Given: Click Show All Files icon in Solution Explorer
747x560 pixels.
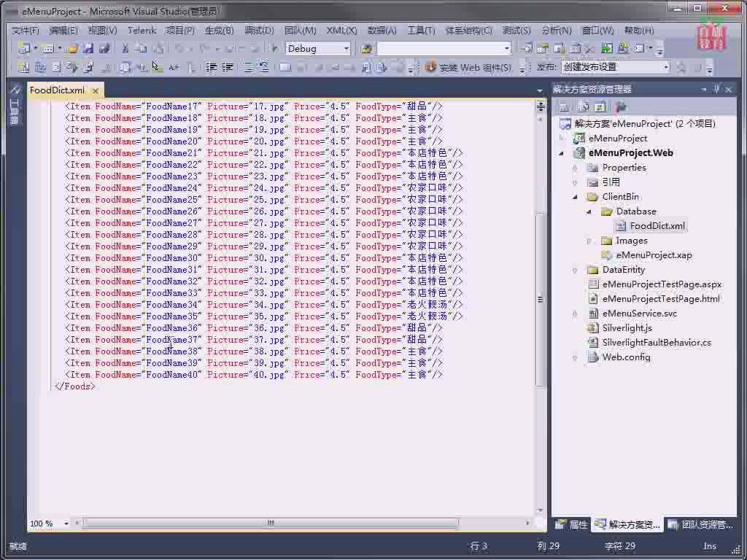Looking at the screenshot, I should coord(583,106).
